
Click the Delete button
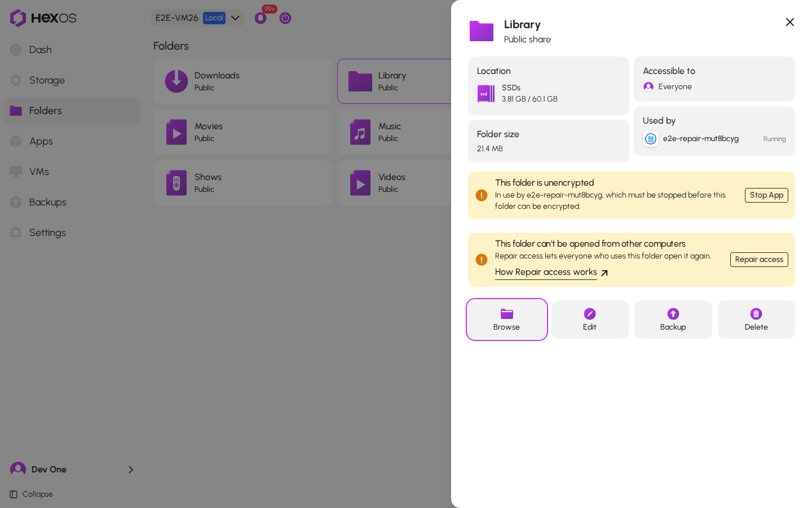756,319
